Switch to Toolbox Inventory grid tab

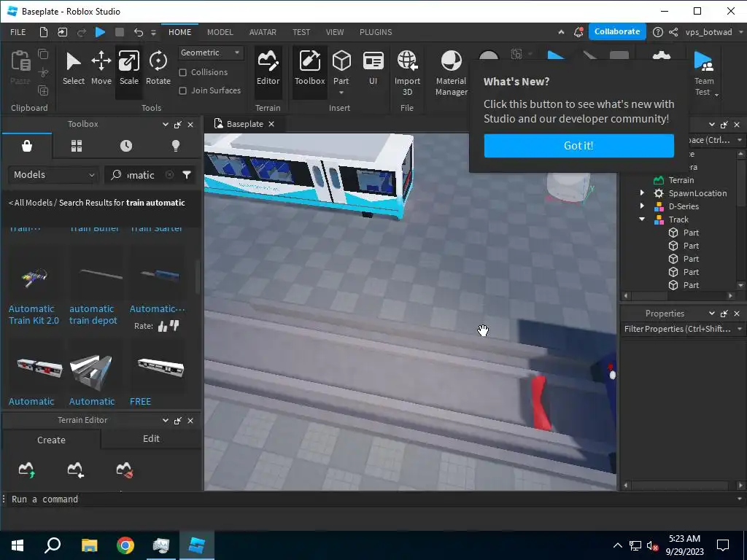coord(76,146)
